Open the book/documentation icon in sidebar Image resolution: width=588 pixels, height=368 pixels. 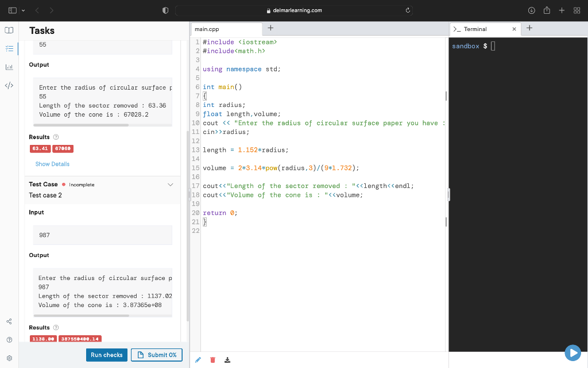point(9,30)
